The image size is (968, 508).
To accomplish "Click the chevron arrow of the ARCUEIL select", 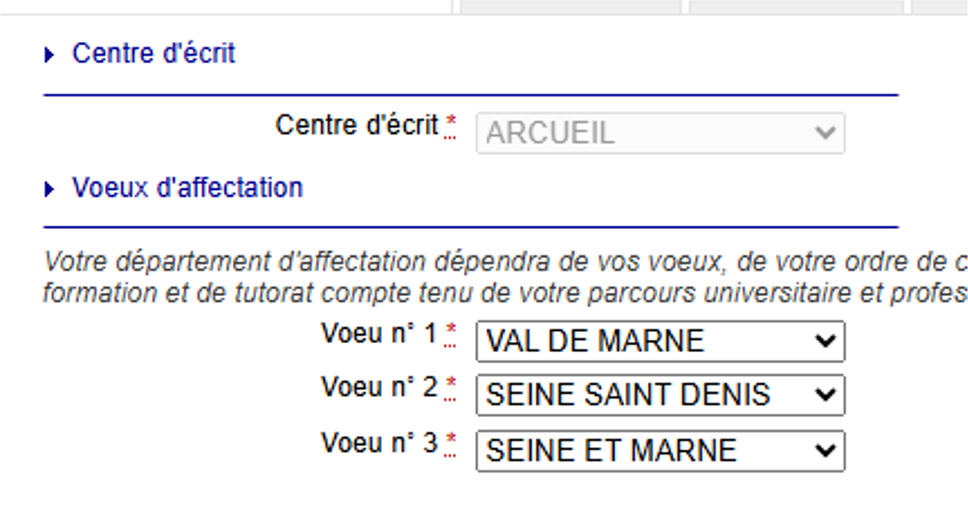I will pos(825,133).
